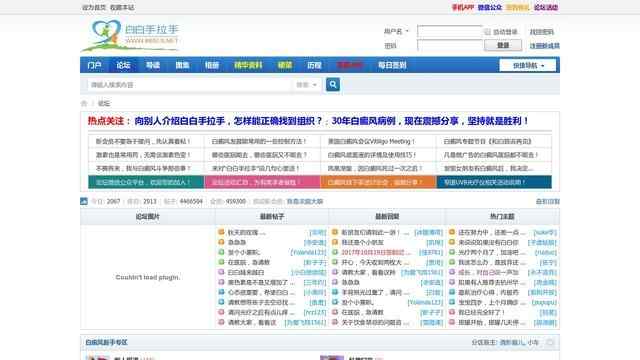Click the 白白手拉手 site logo

[131, 36]
